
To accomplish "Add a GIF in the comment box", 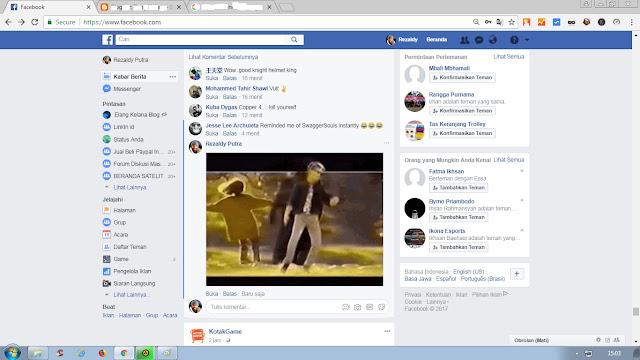I will [x=369, y=307].
